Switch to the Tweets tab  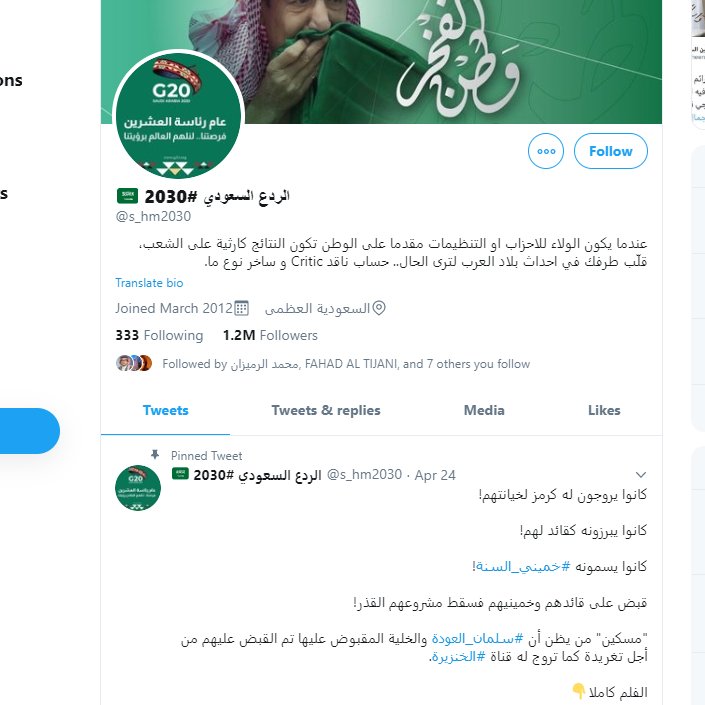pos(165,411)
